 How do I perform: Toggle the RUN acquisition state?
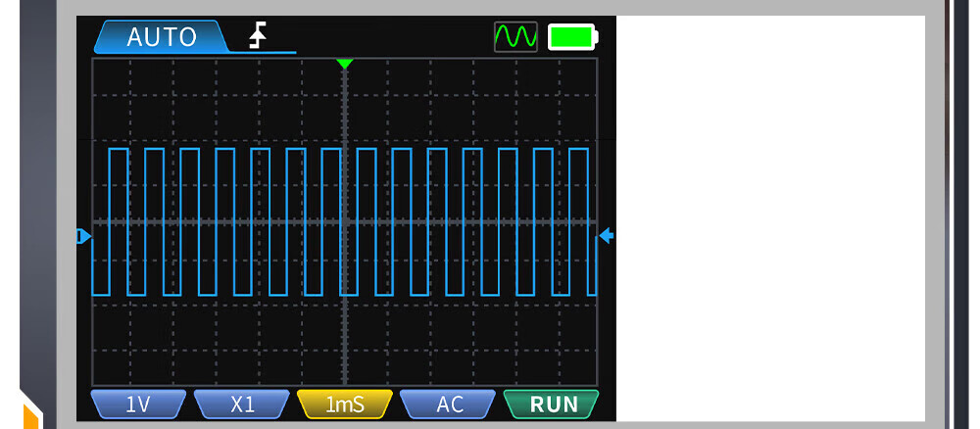click(x=551, y=404)
